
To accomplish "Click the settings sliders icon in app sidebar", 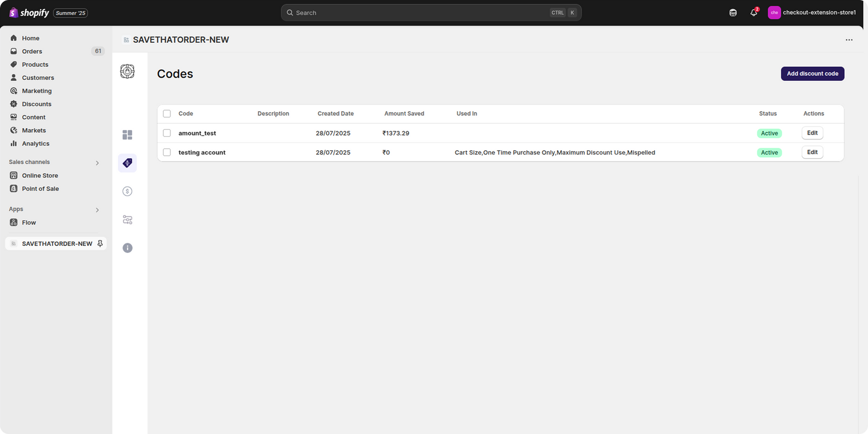I will tap(127, 220).
